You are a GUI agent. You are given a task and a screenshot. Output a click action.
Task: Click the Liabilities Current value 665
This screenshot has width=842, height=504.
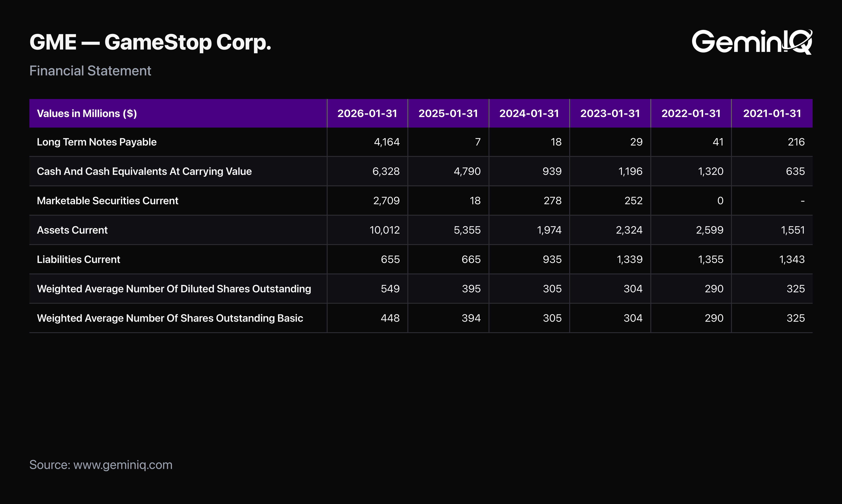click(x=471, y=259)
